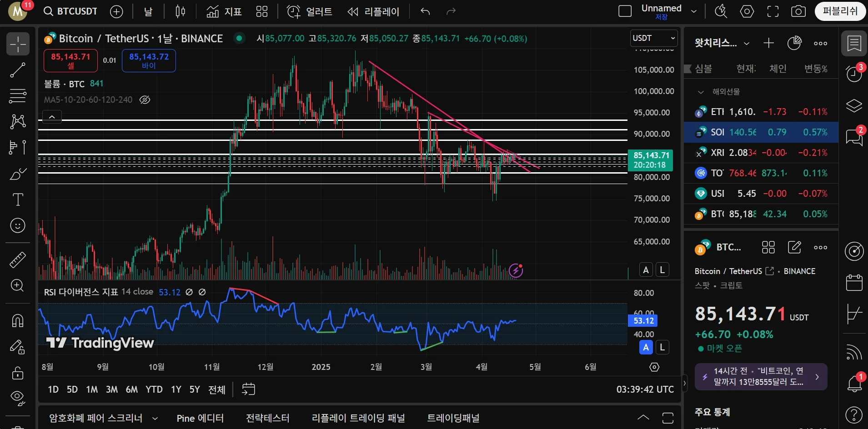
Task: Open the Pine Editor tab
Action: [200, 418]
